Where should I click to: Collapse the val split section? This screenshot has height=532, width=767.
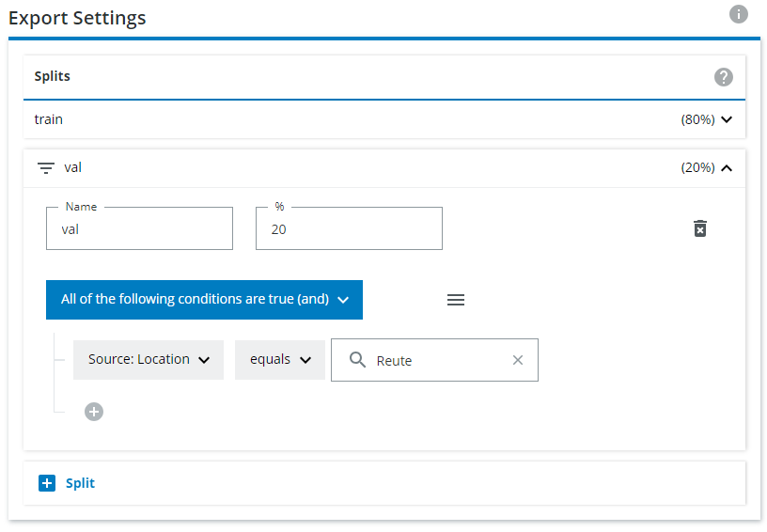(x=726, y=168)
